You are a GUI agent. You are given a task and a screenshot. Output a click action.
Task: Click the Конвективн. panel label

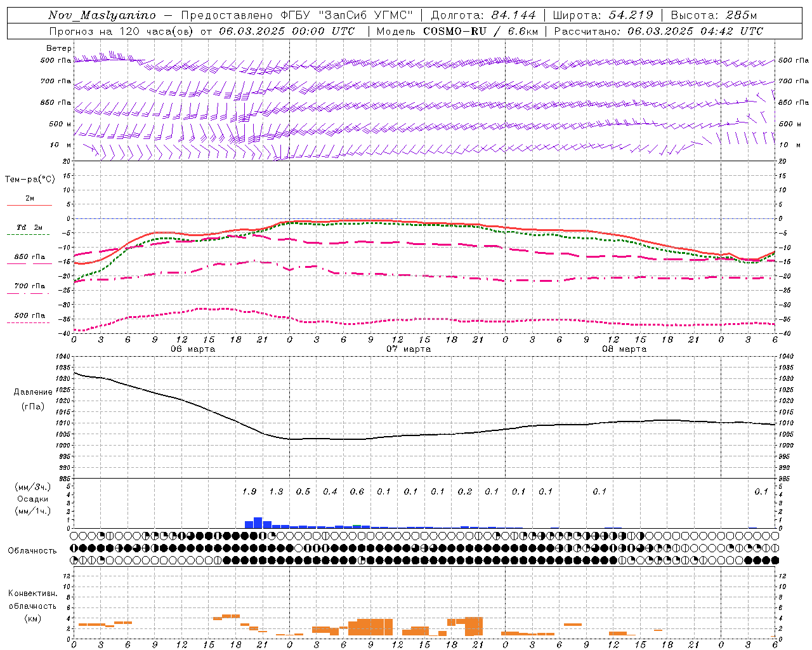[x=33, y=594]
